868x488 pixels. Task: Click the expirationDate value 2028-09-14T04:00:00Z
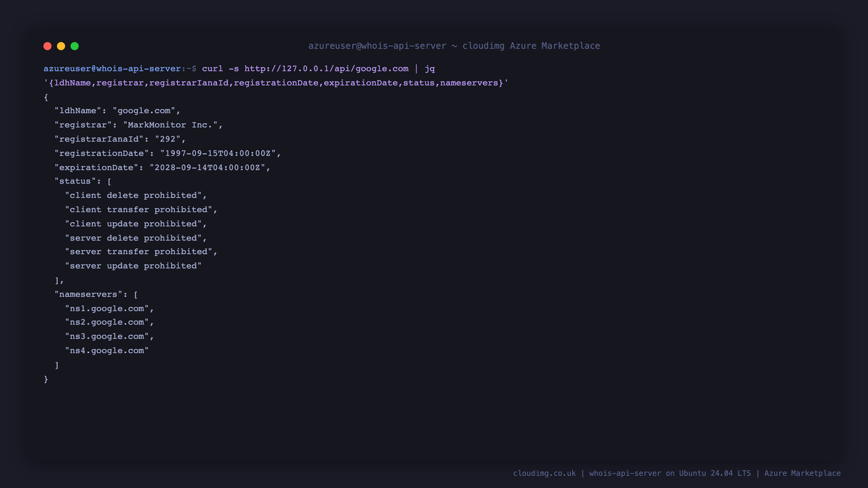click(208, 167)
